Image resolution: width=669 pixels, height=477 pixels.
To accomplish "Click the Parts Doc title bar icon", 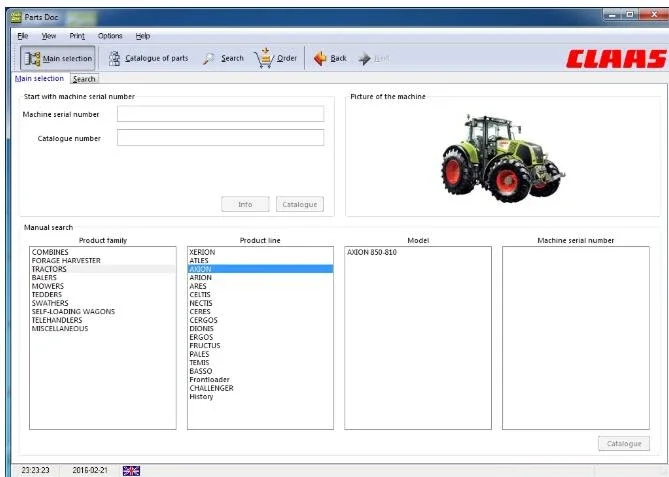I will click(13, 16).
